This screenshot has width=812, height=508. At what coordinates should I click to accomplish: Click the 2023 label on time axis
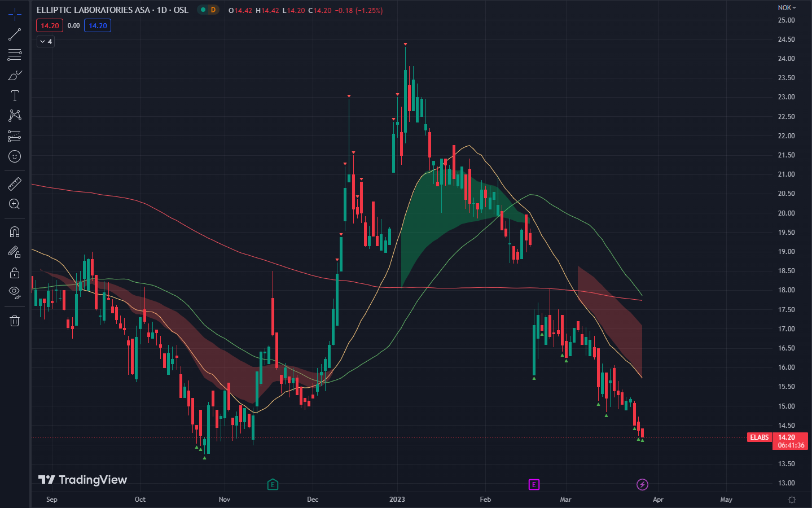[x=397, y=500]
